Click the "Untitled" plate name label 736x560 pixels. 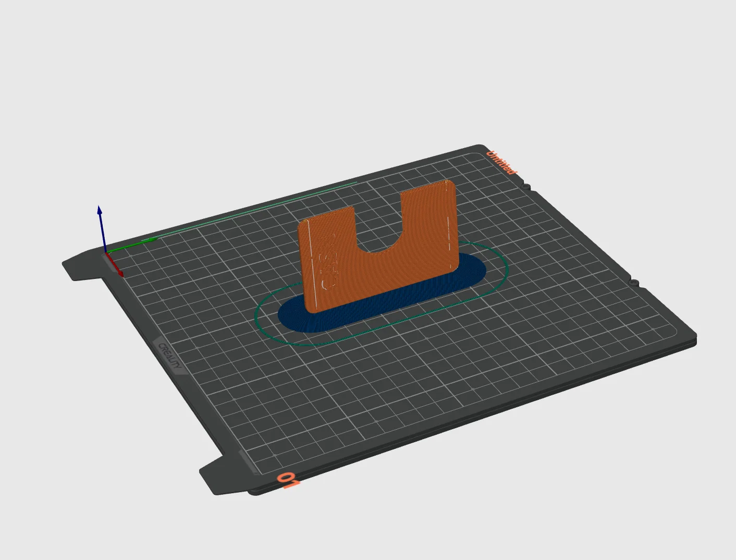501,162
